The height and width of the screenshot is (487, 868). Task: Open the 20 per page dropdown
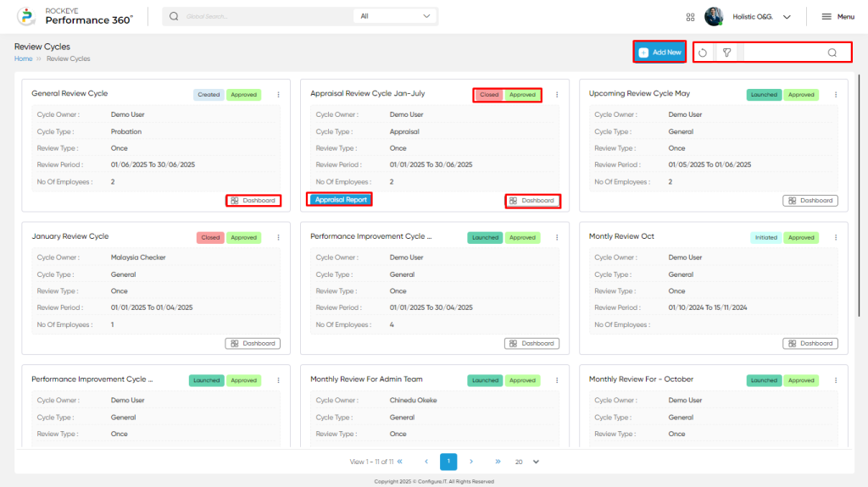pyautogui.click(x=527, y=462)
